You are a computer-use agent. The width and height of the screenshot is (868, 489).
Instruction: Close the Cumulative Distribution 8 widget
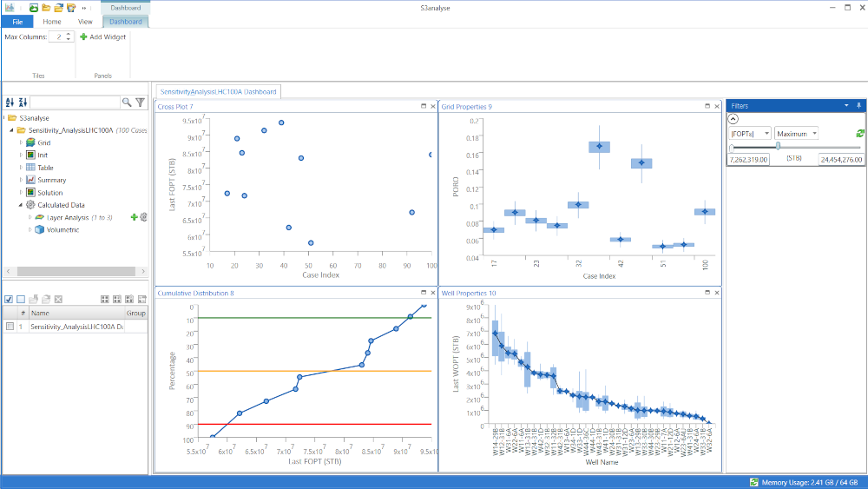(x=433, y=293)
